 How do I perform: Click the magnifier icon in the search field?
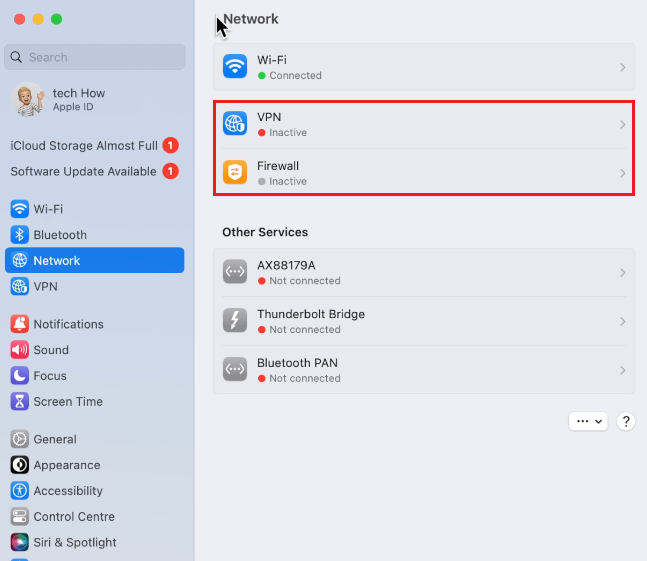[x=16, y=57]
